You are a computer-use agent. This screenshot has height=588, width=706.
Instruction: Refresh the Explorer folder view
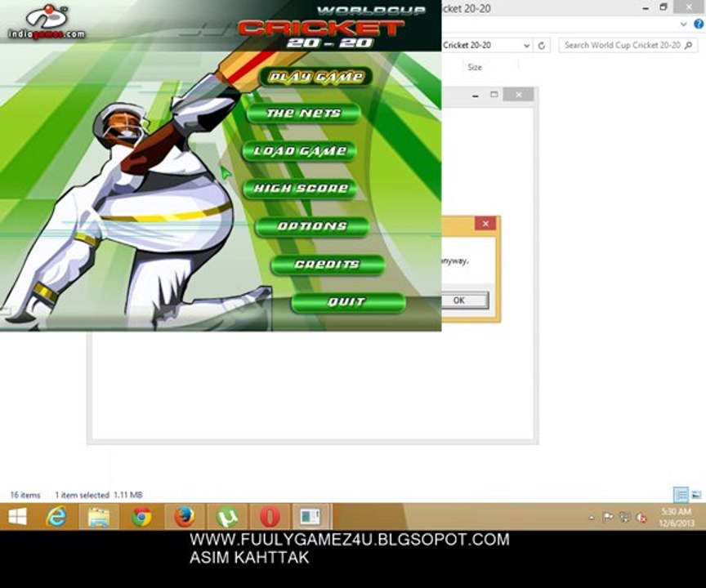[x=542, y=45]
